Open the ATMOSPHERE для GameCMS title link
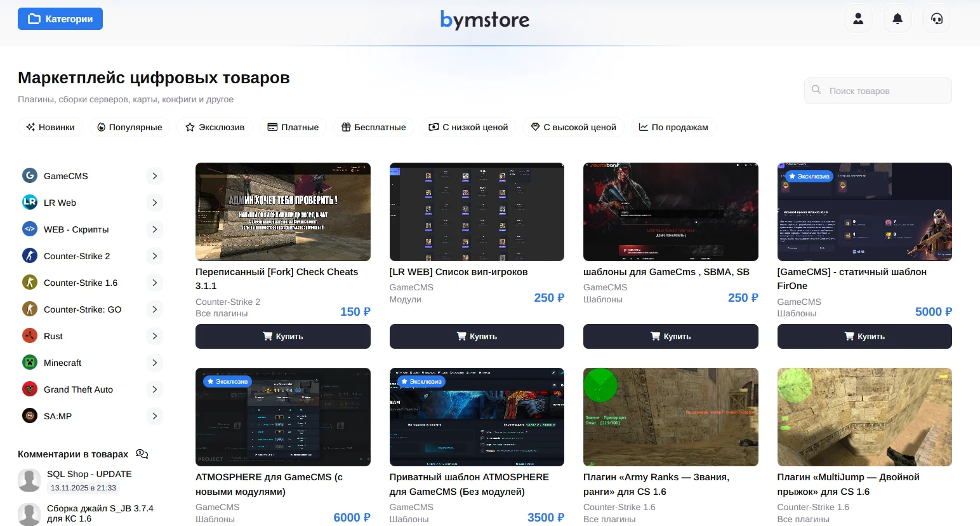The height and width of the screenshot is (526, 980). pos(269,484)
